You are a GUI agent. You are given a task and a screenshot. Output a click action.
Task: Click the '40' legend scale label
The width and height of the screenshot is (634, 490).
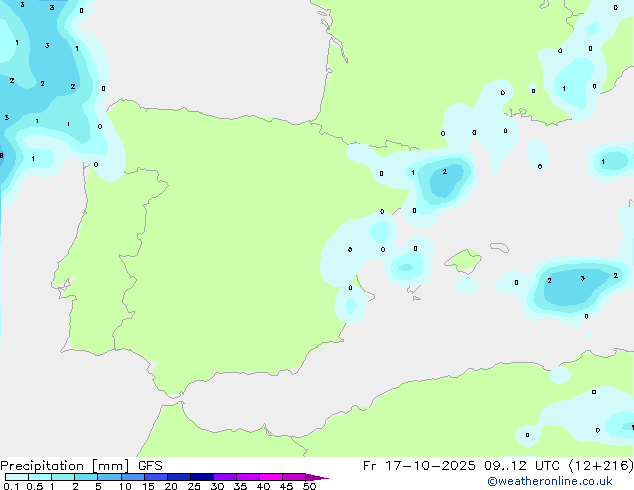tap(263, 486)
